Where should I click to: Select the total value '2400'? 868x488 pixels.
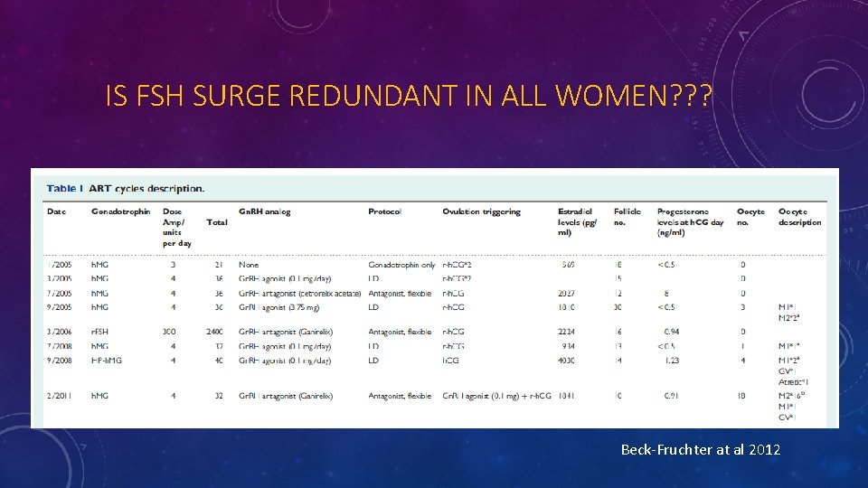(x=215, y=332)
